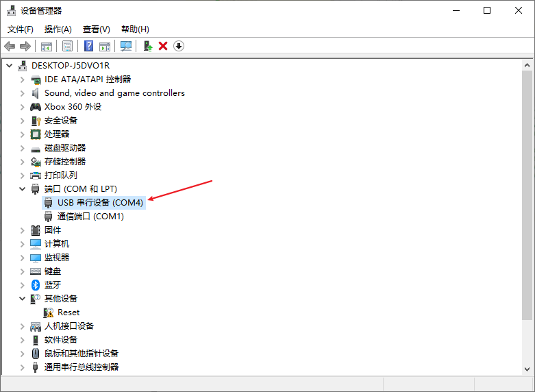
Task: Expand the 存储控制器 node
Action: point(23,162)
